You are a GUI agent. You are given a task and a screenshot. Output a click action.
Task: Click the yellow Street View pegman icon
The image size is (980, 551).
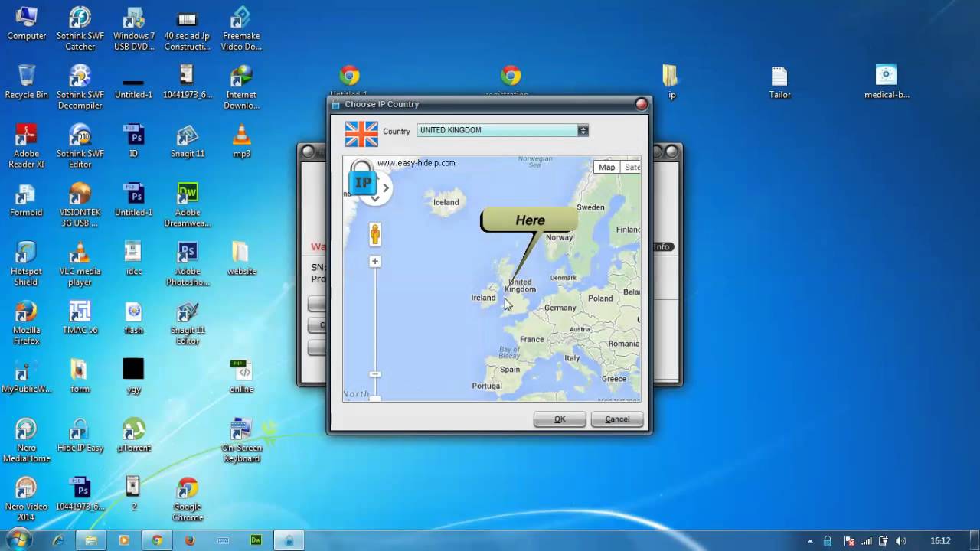[375, 234]
